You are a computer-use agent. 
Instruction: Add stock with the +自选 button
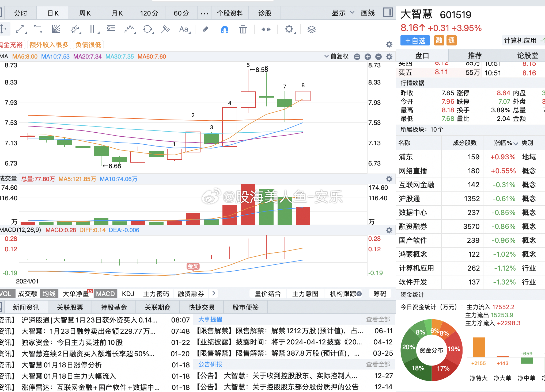pyautogui.click(x=415, y=41)
